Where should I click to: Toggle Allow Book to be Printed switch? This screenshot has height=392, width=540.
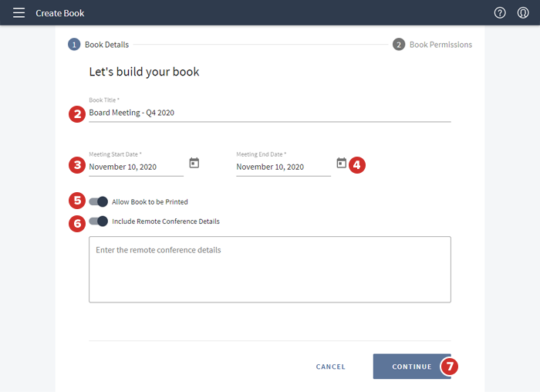click(98, 201)
